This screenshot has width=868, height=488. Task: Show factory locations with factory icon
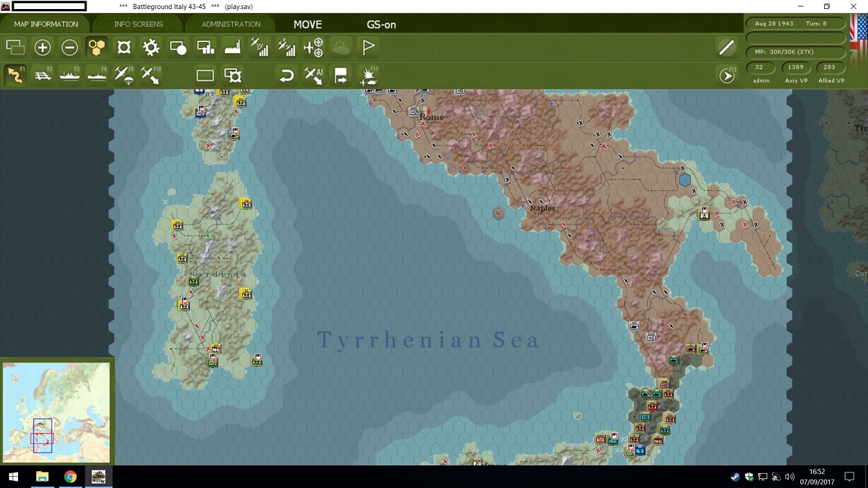click(232, 47)
